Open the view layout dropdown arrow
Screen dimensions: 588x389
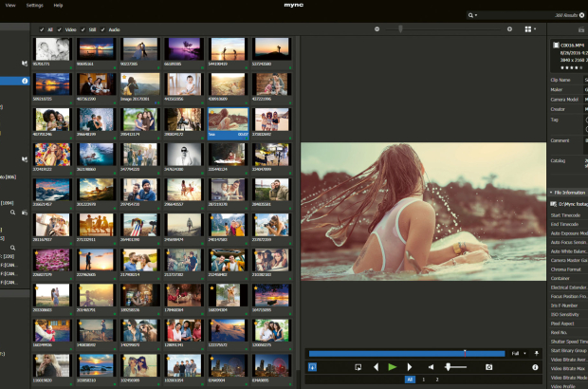(535, 28)
